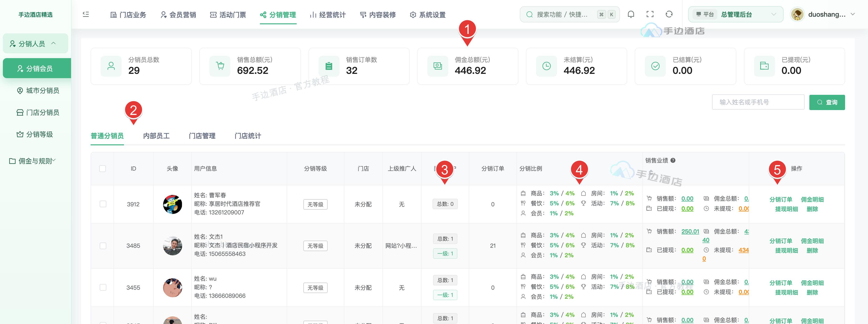Click 无等级 tag for ID 3912
The width and height of the screenshot is (868, 324).
[315, 204]
